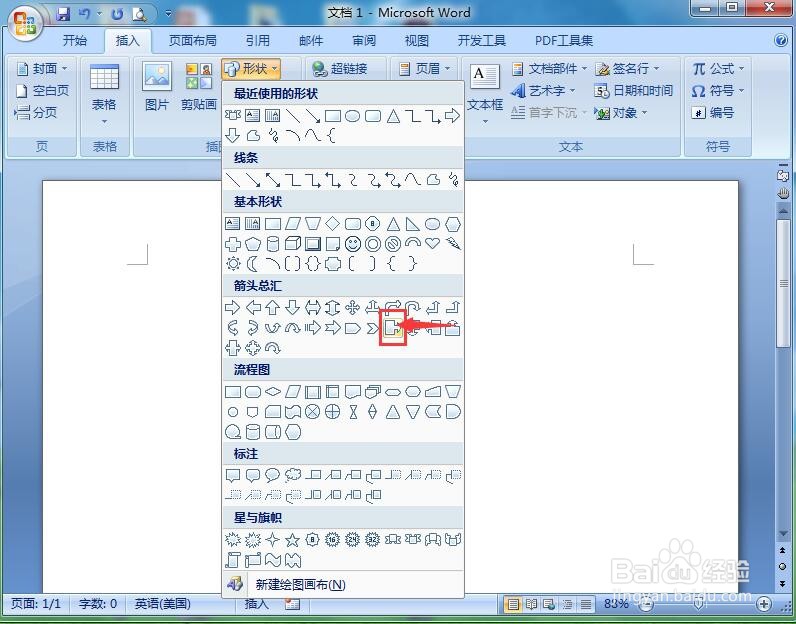
Task: Switch to Full Screen Reading view
Action: click(531, 604)
